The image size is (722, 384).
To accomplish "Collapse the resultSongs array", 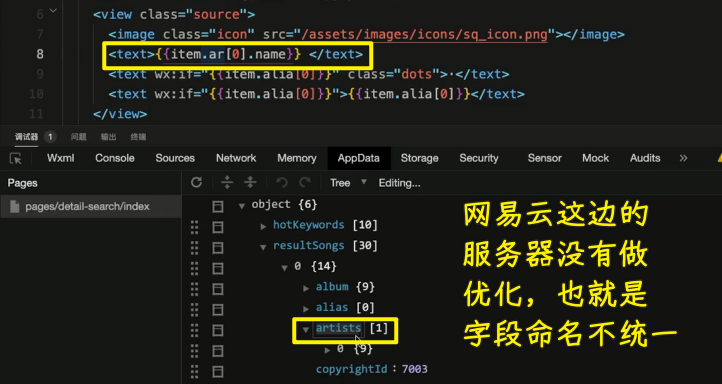I will pyautogui.click(x=263, y=247).
